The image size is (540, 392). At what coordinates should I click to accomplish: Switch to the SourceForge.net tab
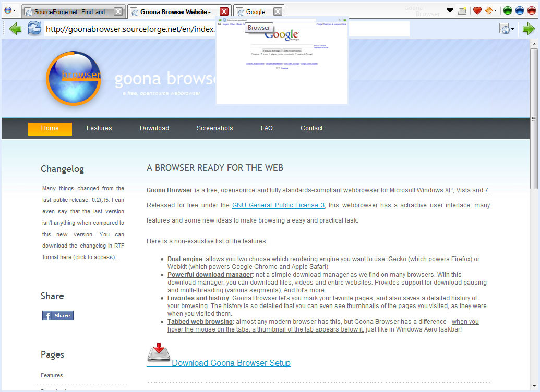pos(70,11)
